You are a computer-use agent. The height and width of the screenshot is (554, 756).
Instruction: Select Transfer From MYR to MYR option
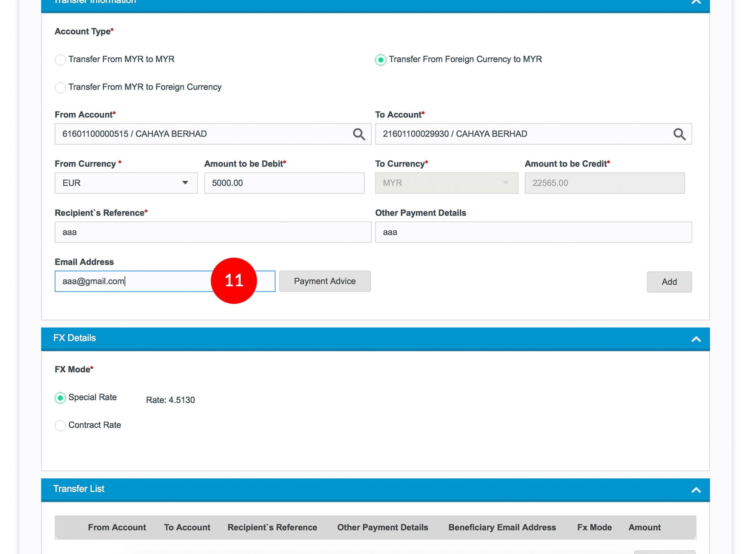point(60,60)
